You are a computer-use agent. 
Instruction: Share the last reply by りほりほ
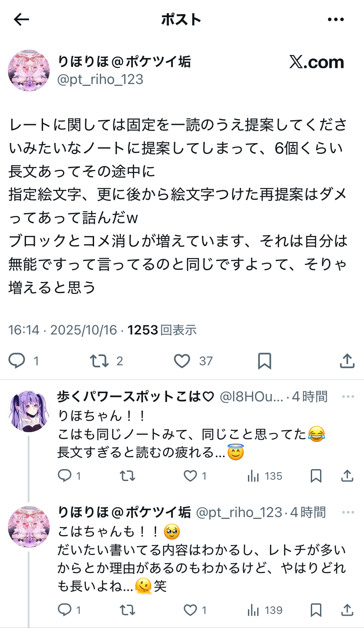pyautogui.click(x=347, y=610)
